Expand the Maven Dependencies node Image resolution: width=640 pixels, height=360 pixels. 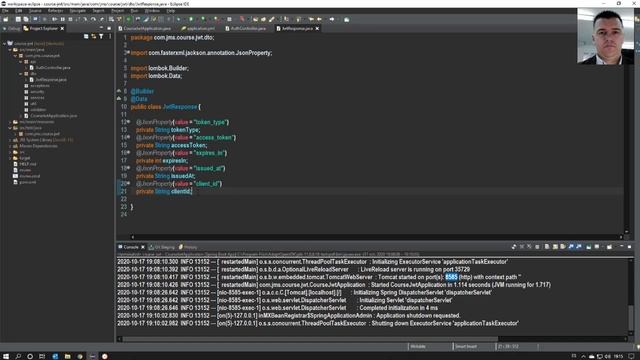coord(10,146)
